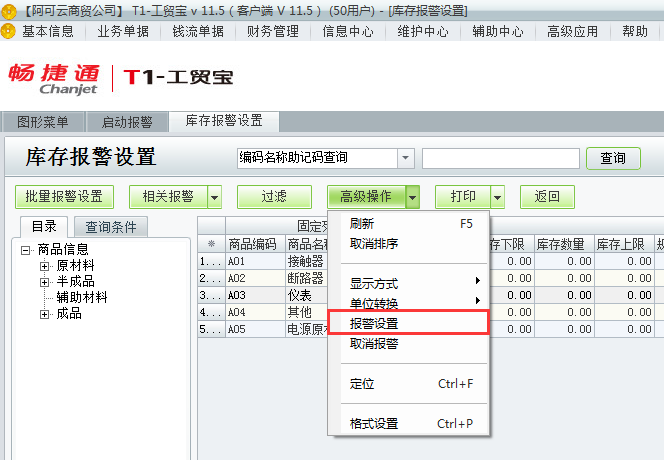Open the 基本信息 menu

(x=48, y=31)
